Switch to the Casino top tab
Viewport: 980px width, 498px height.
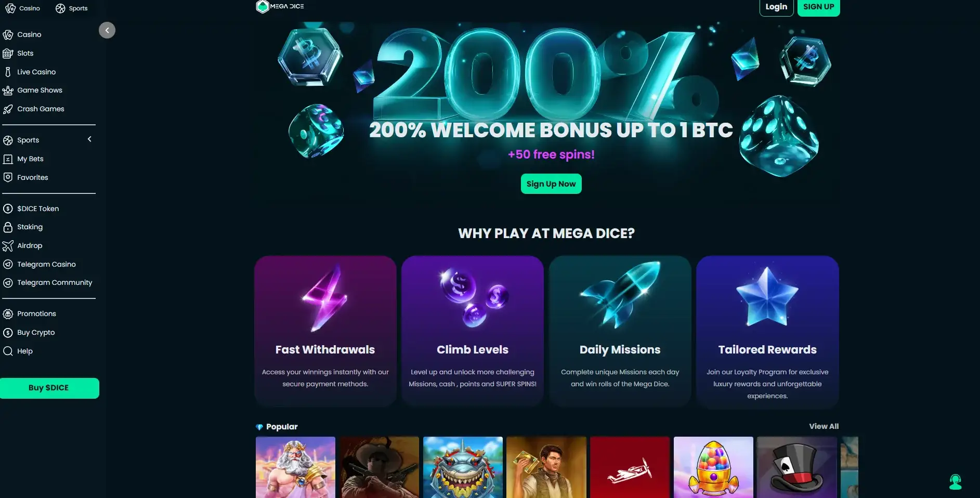[23, 8]
